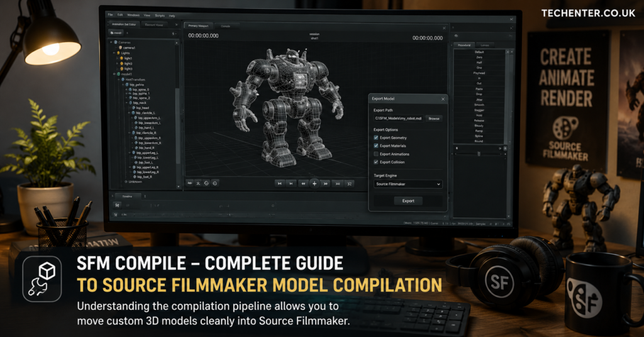This screenshot has width=644, height=337.
Task: Click the bip_pelvis bone icon
Action: coord(127,84)
